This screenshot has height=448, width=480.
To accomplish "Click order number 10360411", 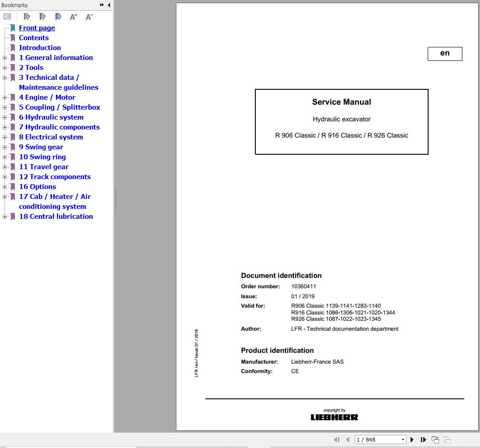I will point(303,286).
